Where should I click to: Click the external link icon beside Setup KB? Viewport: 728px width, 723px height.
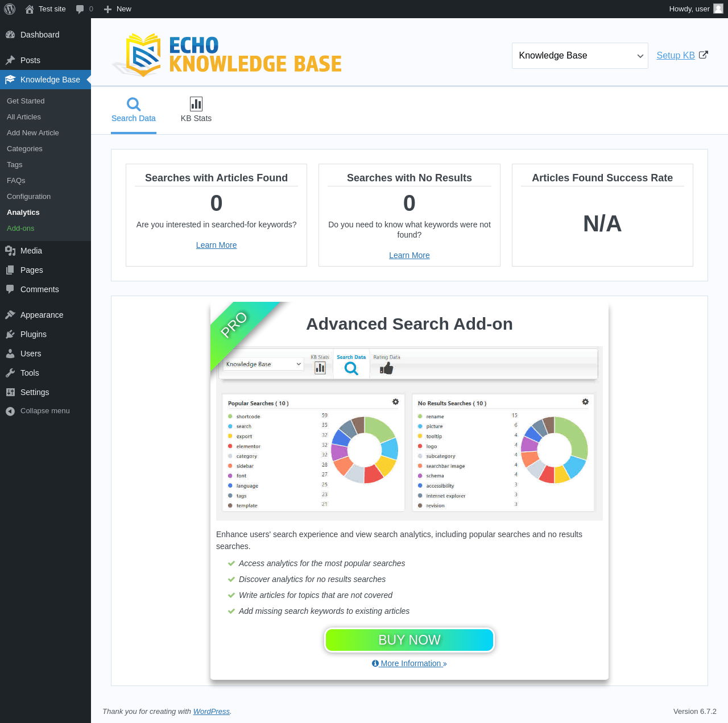click(704, 55)
